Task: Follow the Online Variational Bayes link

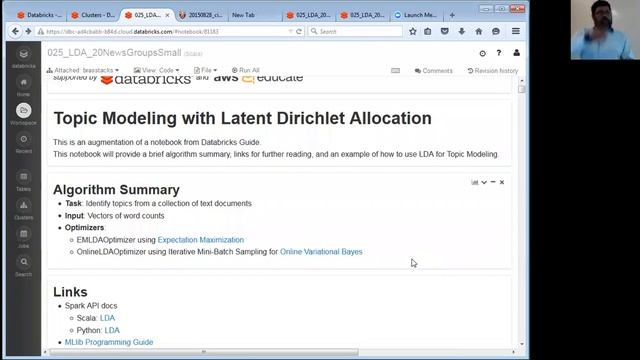Action: point(321,252)
